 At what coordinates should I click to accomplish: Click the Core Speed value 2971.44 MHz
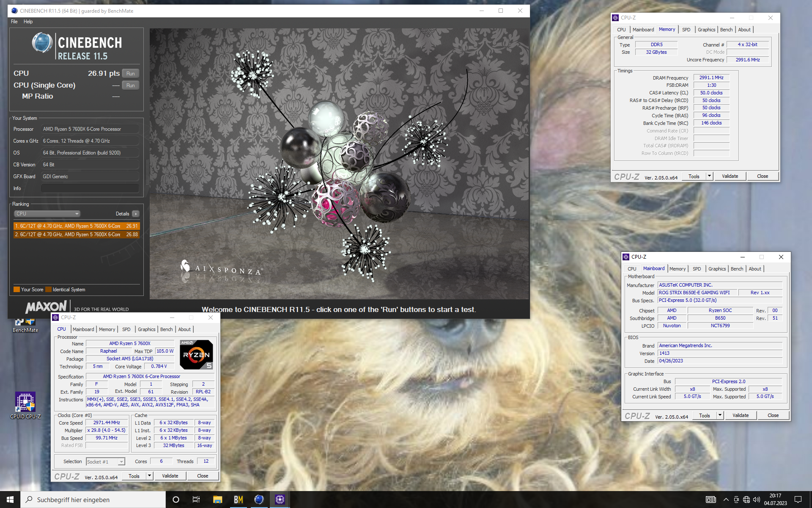[x=107, y=423]
